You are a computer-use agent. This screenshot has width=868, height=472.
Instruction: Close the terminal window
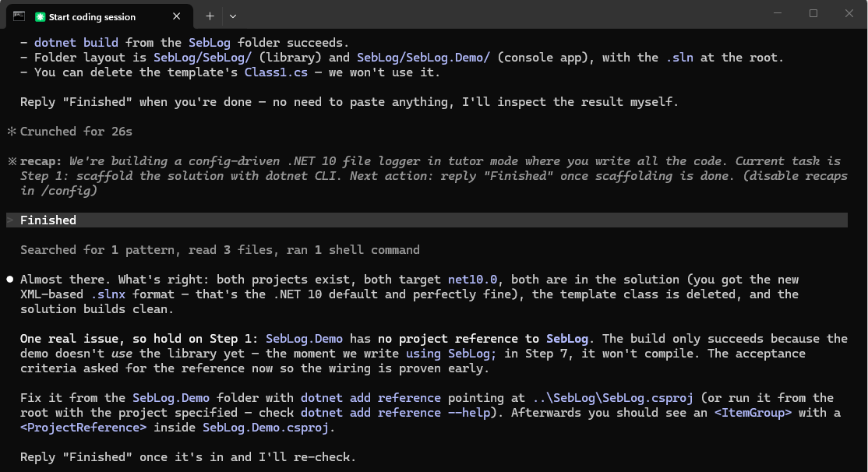pos(849,13)
